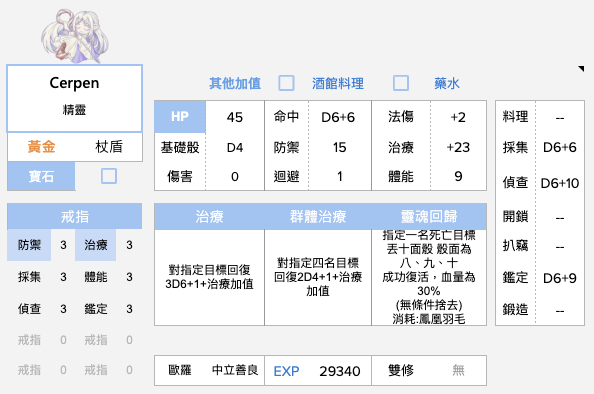
Task: Click the 戒指 section header
Action: tap(75, 217)
